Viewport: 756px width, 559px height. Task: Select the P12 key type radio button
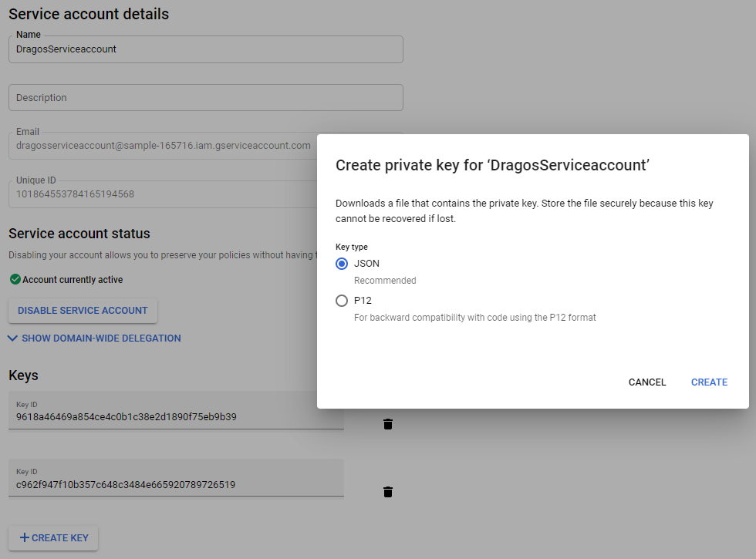pos(342,301)
